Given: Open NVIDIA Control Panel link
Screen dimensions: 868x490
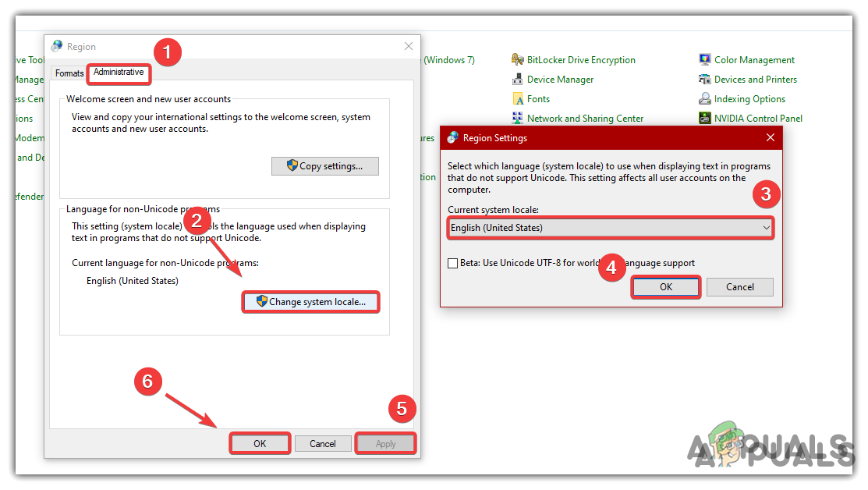Looking at the screenshot, I should point(758,119).
